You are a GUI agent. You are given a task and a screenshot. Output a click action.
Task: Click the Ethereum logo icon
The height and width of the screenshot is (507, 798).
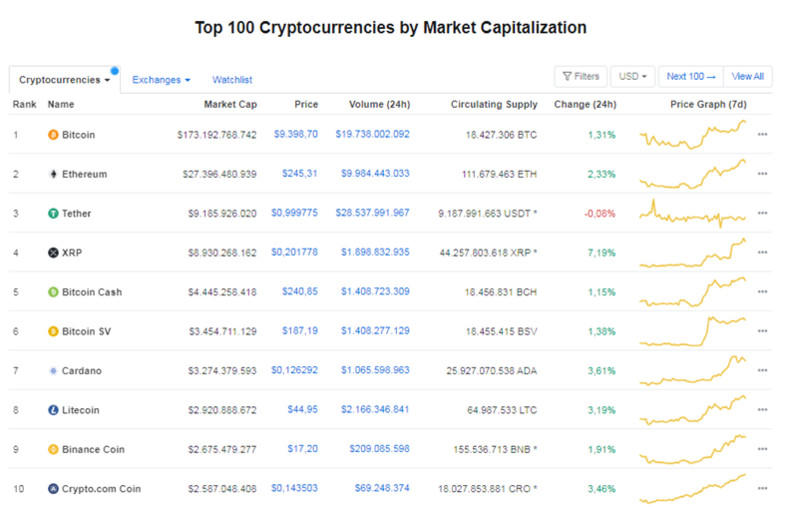point(53,174)
